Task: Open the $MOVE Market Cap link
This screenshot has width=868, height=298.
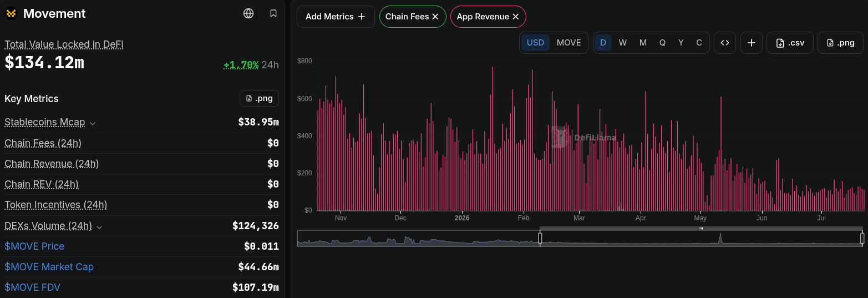Action: tap(49, 267)
